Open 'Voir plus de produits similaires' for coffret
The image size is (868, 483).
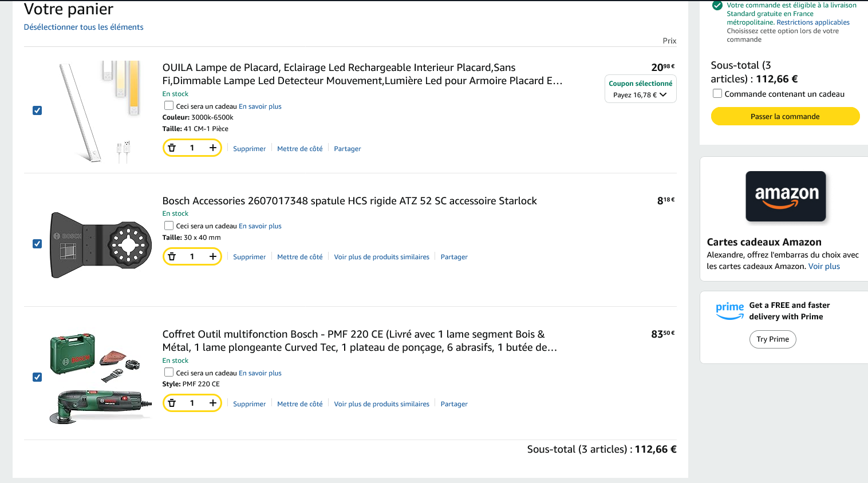[381, 404]
